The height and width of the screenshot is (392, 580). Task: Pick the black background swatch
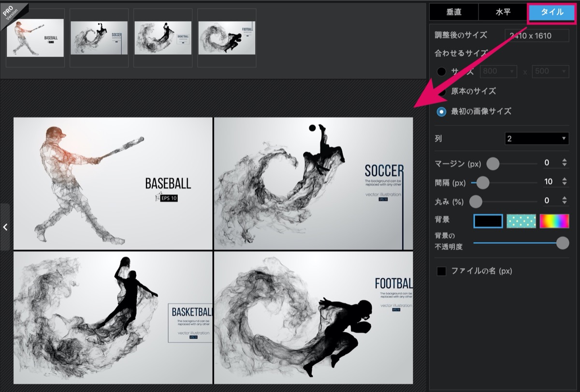pos(488,221)
